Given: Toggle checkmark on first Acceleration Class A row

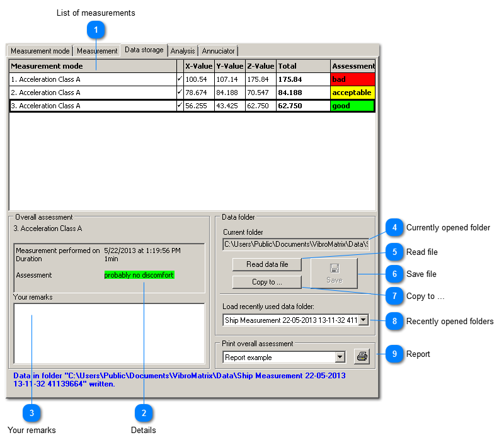Looking at the screenshot, I should click(x=180, y=79).
